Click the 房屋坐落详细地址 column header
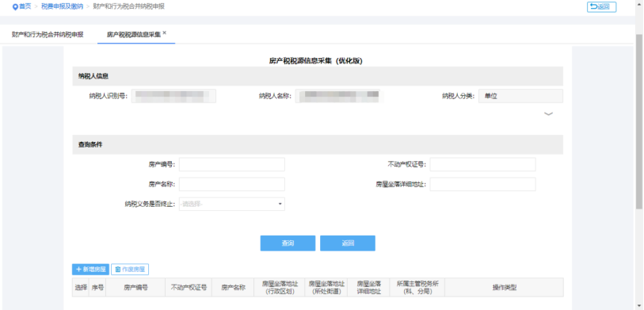644x310 pixels. click(369, 287)
